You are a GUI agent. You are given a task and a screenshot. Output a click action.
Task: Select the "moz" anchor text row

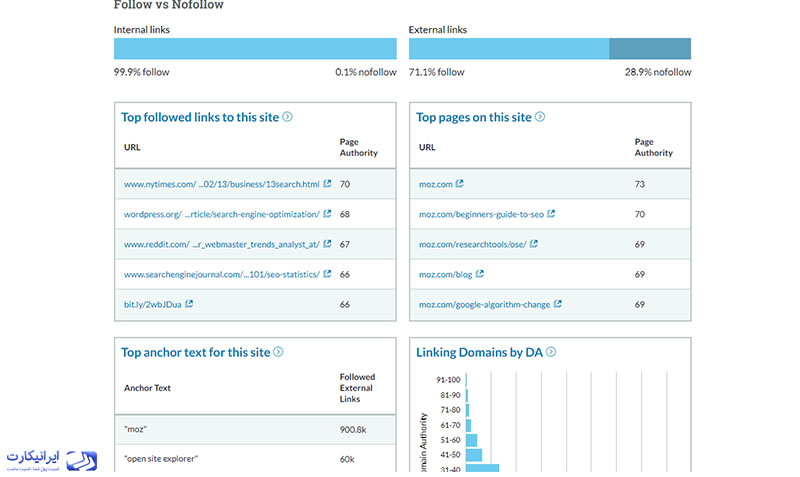click(255, 430)
